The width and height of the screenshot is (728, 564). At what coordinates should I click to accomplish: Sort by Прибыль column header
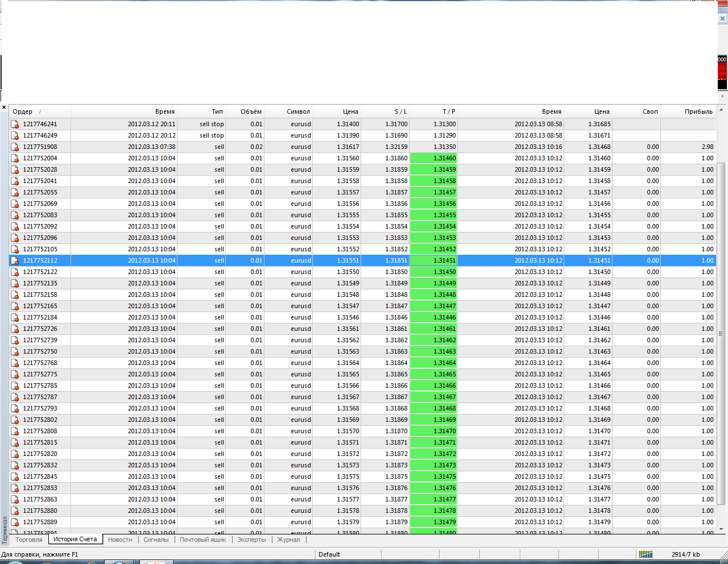click(688, 111)
